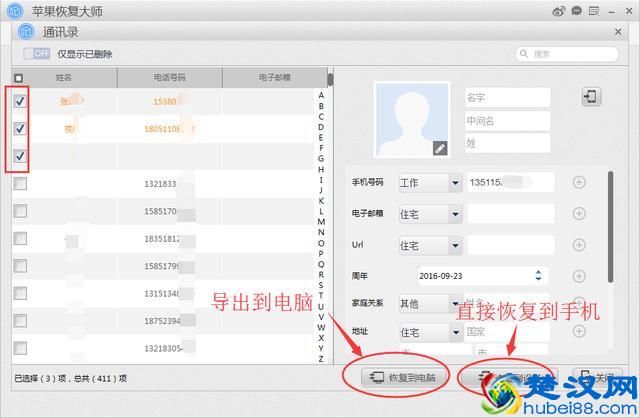
Task: Click the 关闭 button at bottom right
Action: pos(598,377)
